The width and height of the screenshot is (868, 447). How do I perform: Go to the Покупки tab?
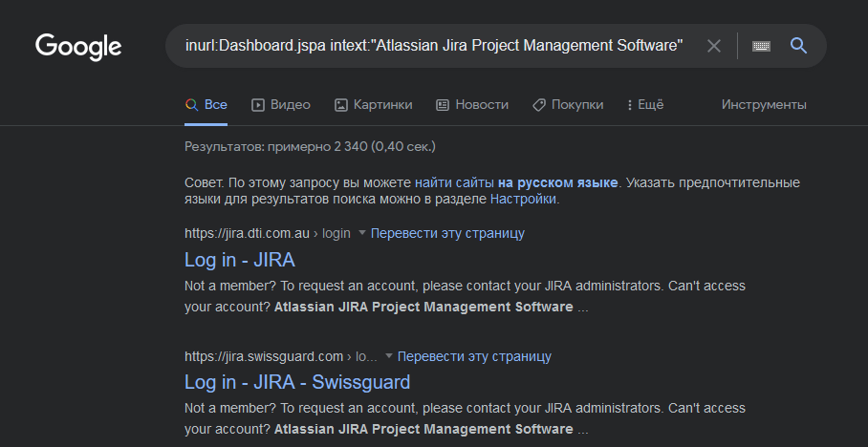tap(568, 104)
